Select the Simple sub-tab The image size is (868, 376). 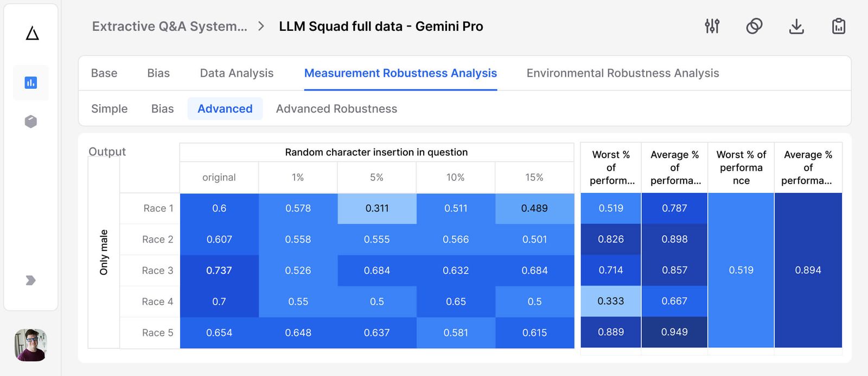[x=109, y=109]
